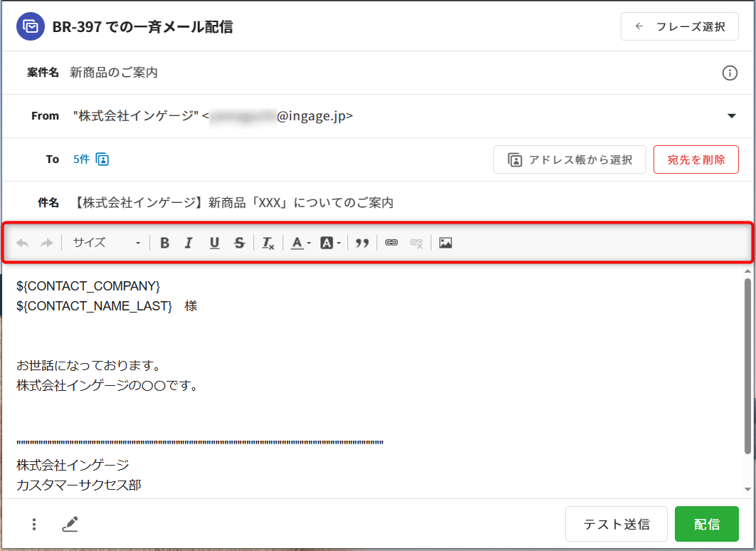
Task: Open the サイズ font size dropdown
Action: [107, 243]
